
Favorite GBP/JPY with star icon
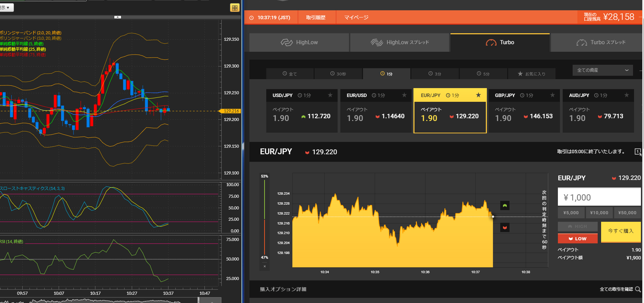coord(552,95)
